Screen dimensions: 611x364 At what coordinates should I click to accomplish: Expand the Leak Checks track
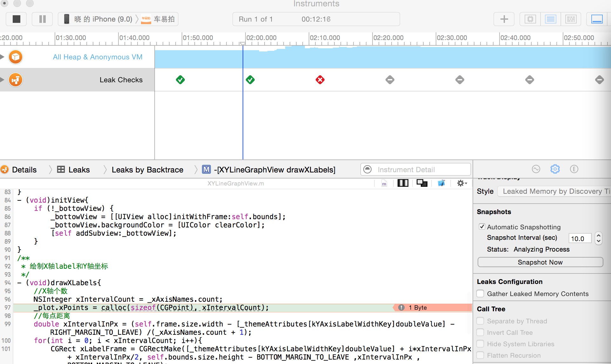(x=2, y=80)
